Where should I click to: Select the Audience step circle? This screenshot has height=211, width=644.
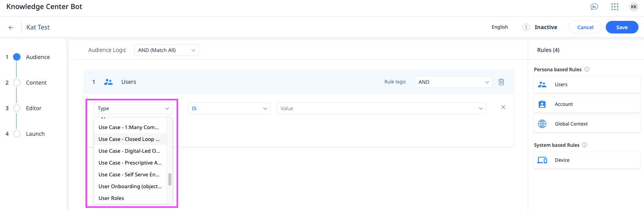pos(17,57)
